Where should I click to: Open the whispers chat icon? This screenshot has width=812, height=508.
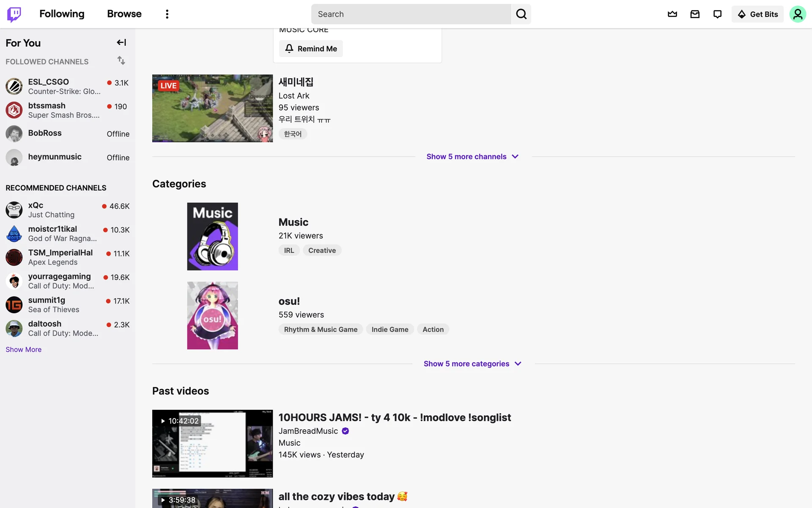coord(717,14)
